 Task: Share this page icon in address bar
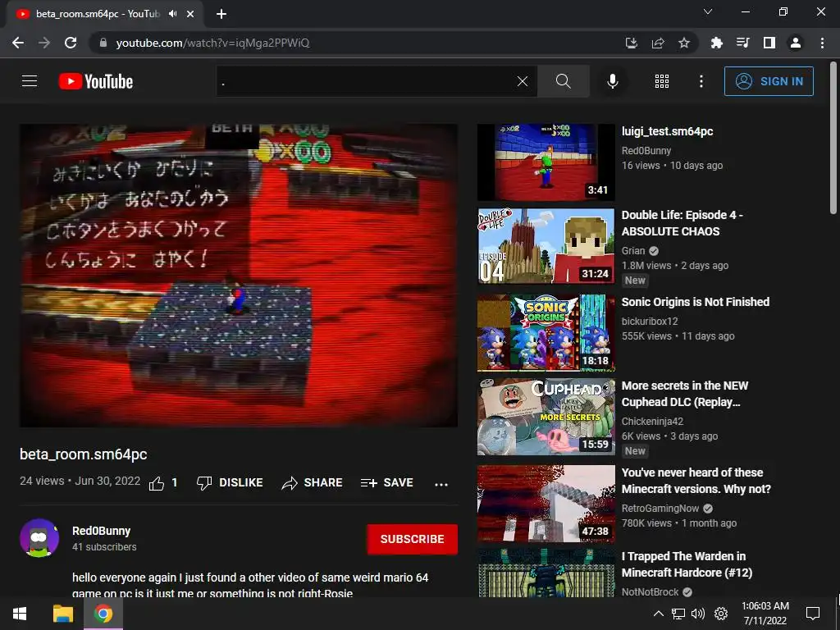coord(658,43)
